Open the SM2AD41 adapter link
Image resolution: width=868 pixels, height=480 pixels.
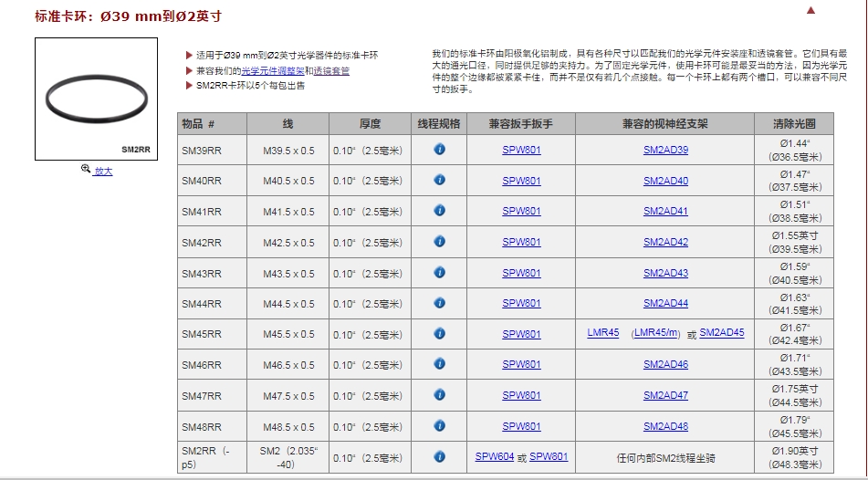pyautogui.click(x=665, y=212)
